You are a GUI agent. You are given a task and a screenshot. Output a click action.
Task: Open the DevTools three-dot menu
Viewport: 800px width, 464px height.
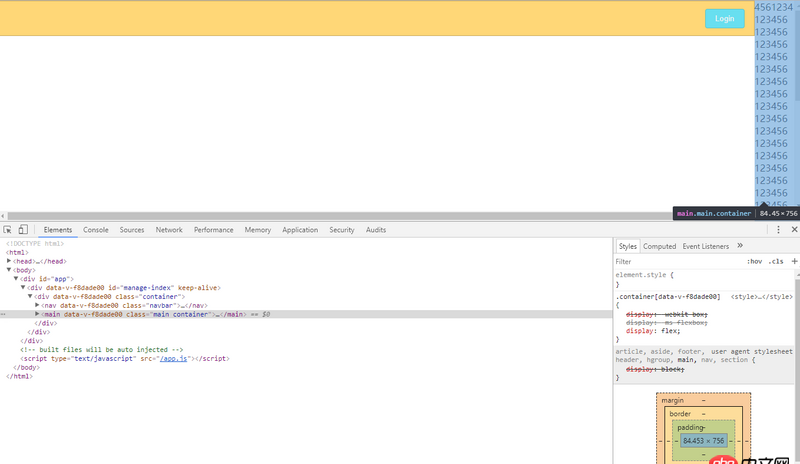coord(779,230)
